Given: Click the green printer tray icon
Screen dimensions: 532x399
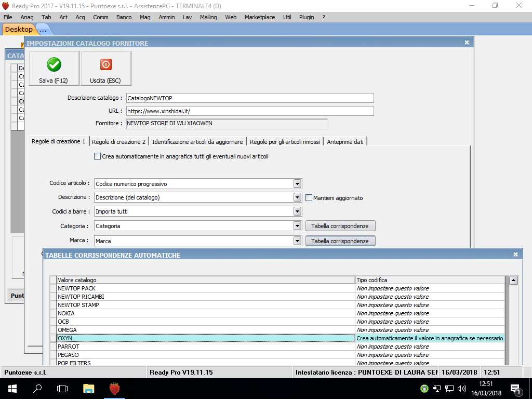Looking at the screenshot, I should [424, 389].
